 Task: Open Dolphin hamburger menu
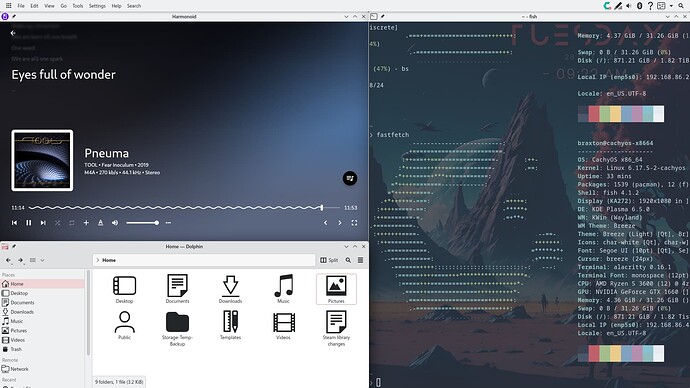[x=360, y=260]
